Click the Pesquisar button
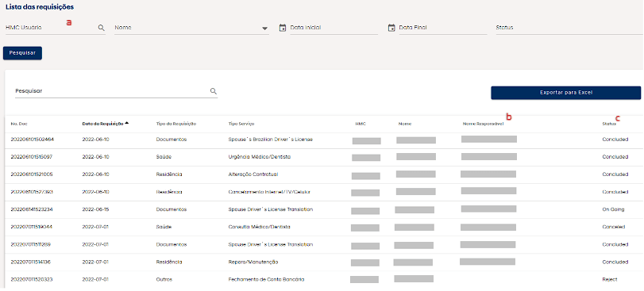 (22, 53)
